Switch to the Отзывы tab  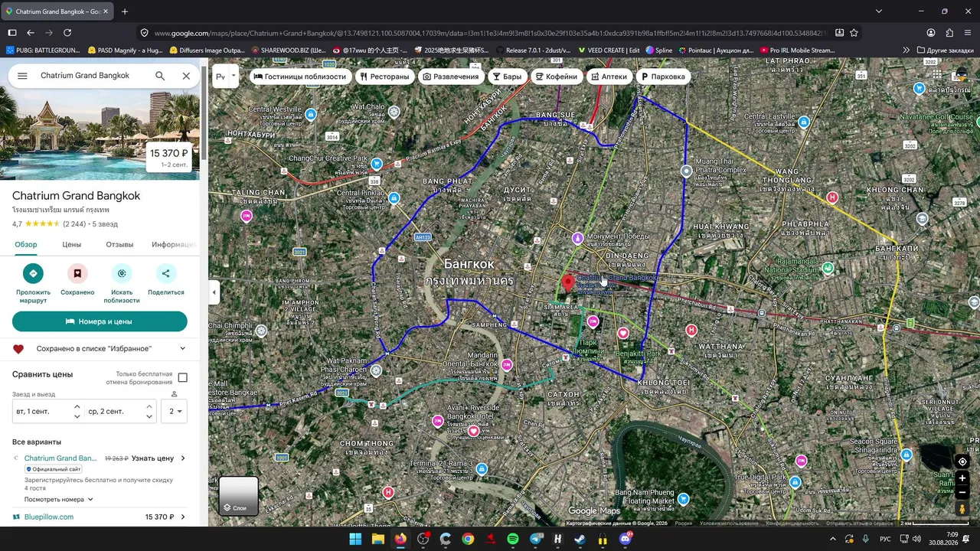pos(119,245)
